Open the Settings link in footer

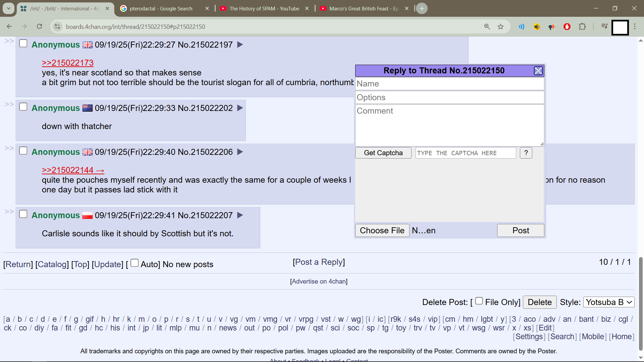pyautogui.click(x=529, y=337)
